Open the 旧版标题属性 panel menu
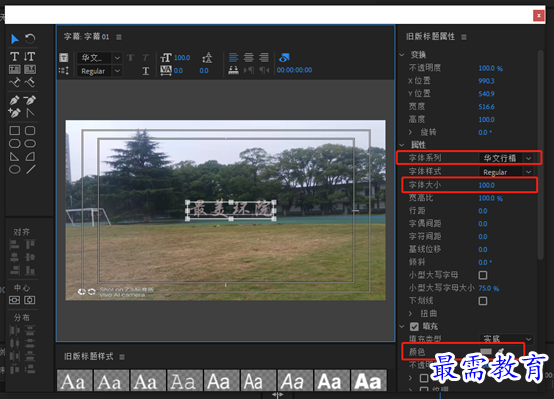The height and width of the screenshot is (399, 554). 464,37
